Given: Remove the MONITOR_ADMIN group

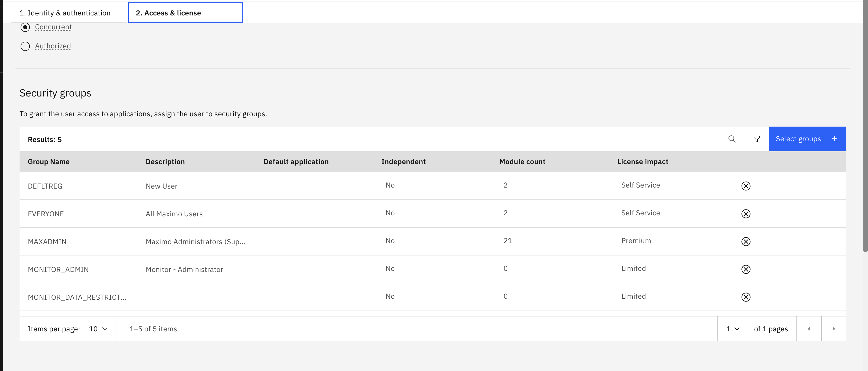Looking at the screenshot, I should pos(746,269).
